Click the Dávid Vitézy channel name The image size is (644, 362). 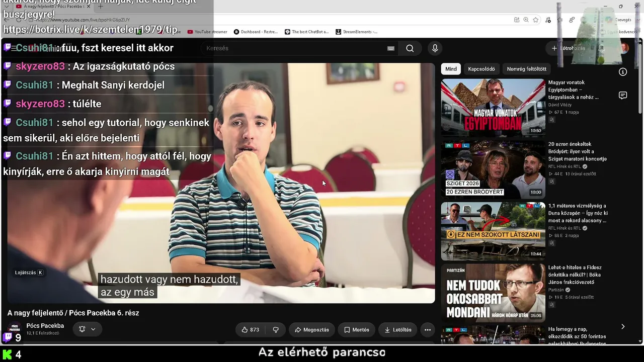point(560,105)
